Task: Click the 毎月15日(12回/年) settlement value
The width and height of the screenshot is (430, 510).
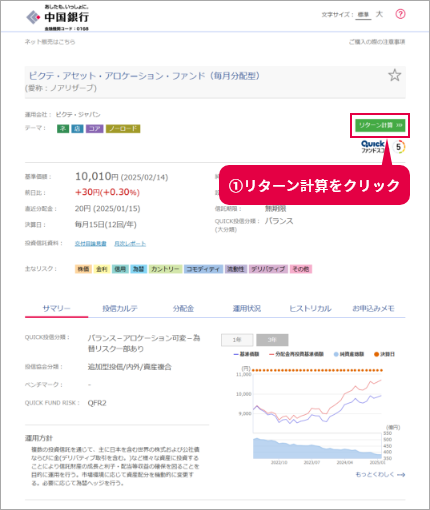Action: pos(106,225)
